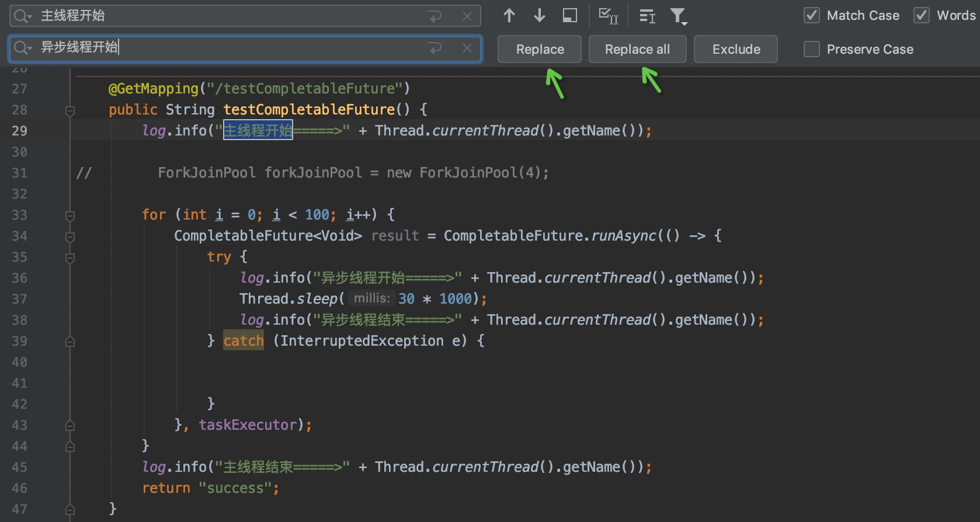The image size is (980, 522).
Task: Go to next occurrence arrow
Action: pyautogui.click(x=540, y=16)
